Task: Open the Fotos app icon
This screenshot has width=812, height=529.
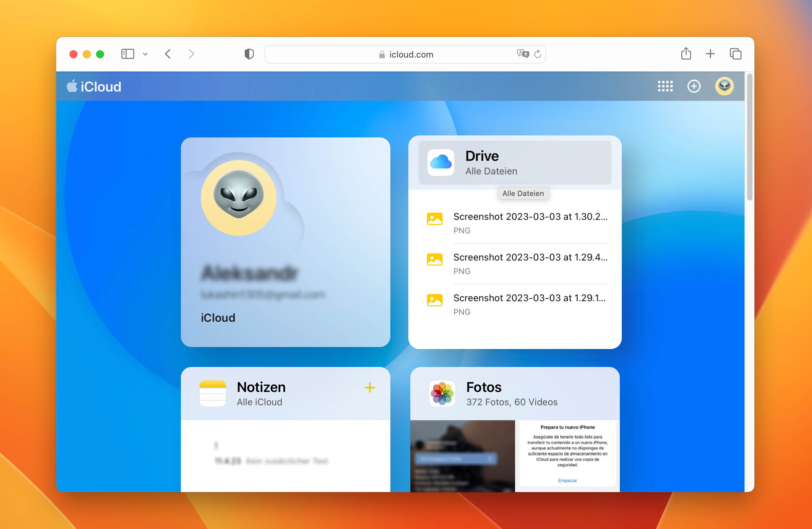Action: (x=442, y=393)
